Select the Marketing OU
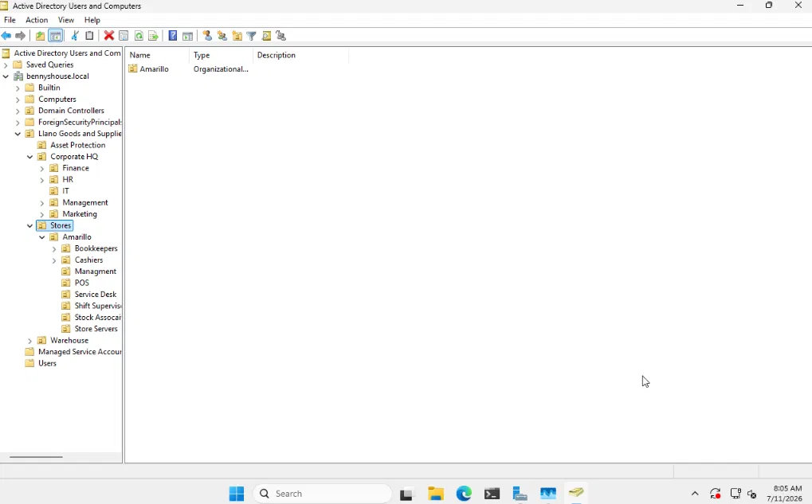812x504 pixels. tap(79, 213)
